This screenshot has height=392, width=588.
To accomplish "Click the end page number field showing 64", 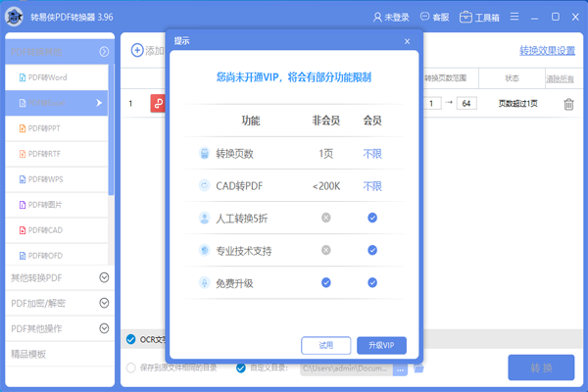I will click(x=465, y=104).
